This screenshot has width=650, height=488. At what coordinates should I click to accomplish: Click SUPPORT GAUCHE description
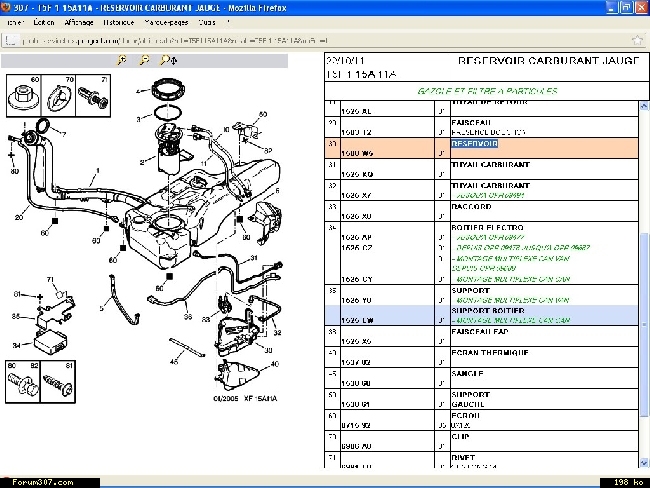[x=471, y=399]
